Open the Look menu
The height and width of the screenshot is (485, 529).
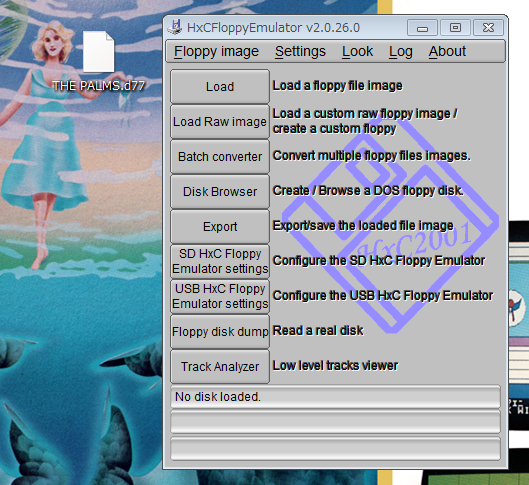pos(357,52)
